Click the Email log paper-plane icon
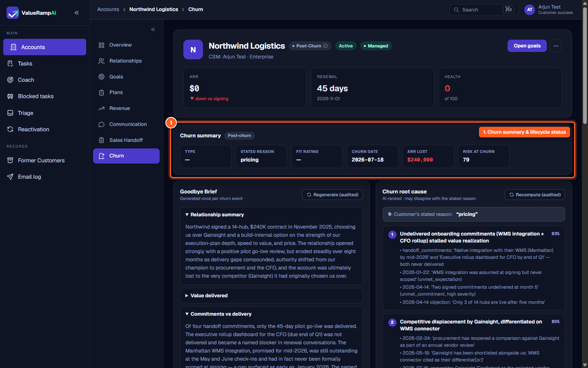588x368 pixels. pyautogui.click(x=10, y=177)
